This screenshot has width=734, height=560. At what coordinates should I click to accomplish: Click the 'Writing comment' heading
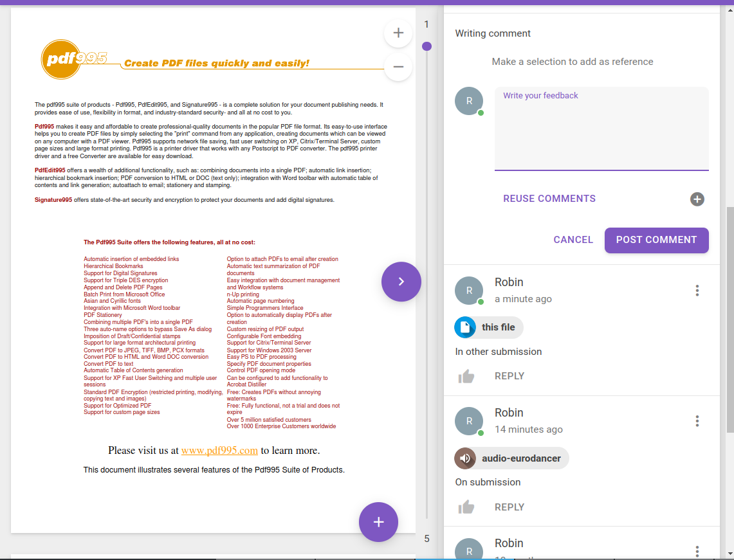493,33
